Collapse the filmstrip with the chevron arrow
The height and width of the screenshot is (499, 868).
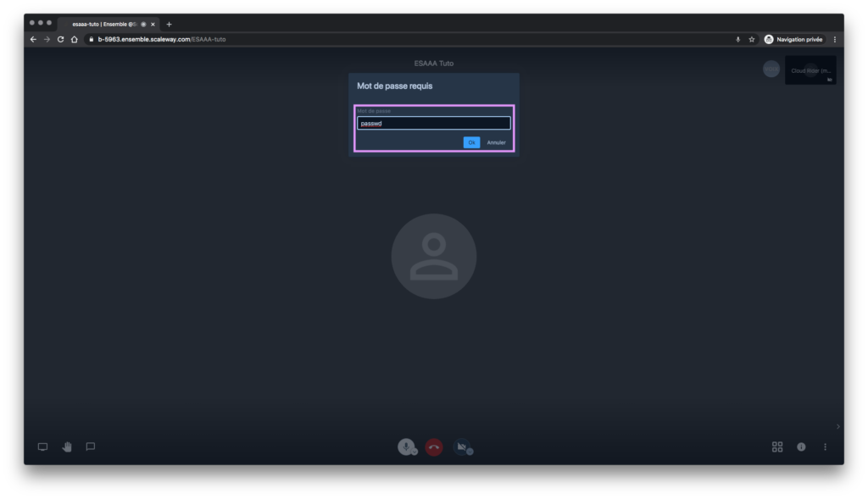tap(838, 426)
